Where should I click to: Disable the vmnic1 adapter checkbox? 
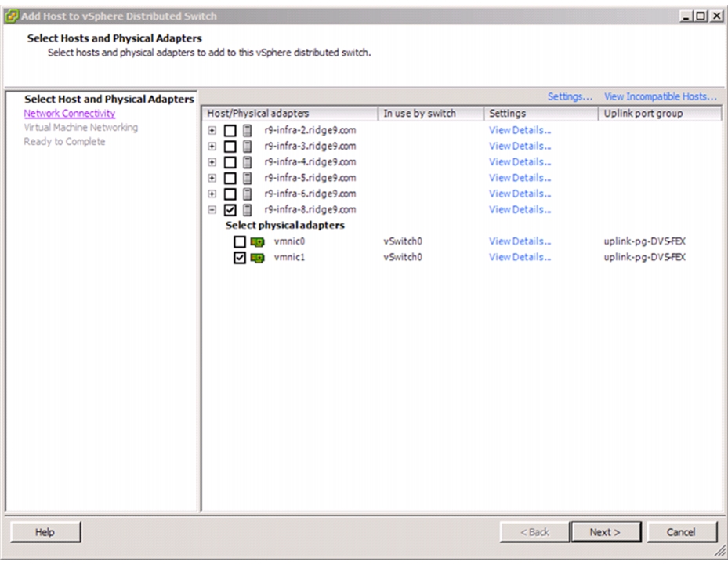pos(240,257)
